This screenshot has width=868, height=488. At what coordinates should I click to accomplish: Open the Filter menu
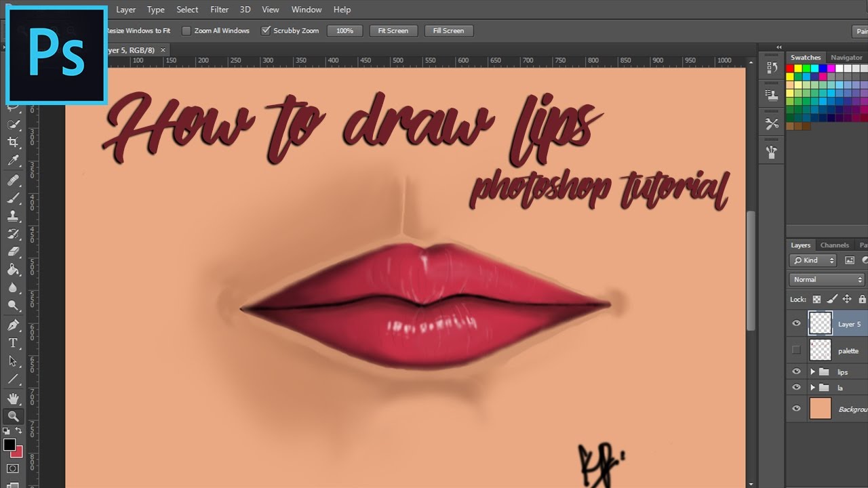[x=219, y=9]
